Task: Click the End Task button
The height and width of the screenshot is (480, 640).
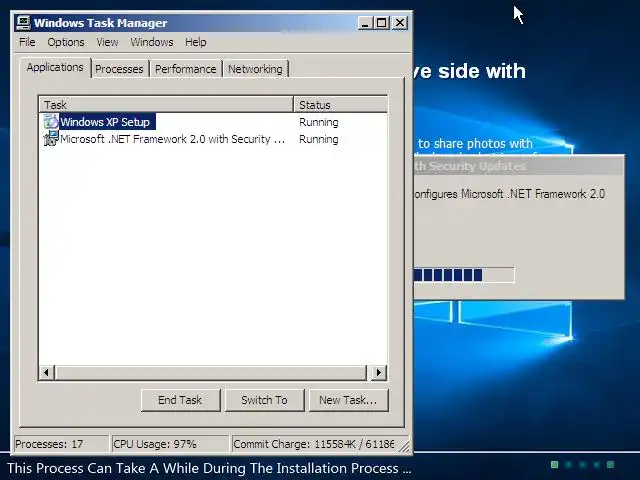Action: (180, 400)
